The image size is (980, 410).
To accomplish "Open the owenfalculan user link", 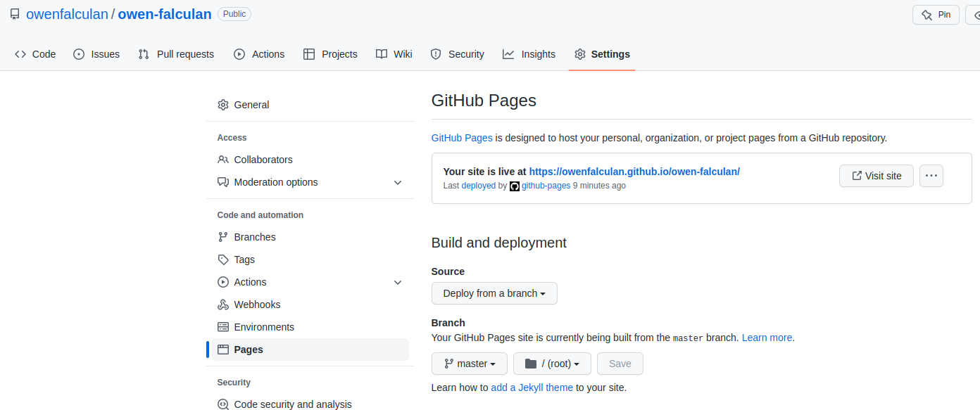I will click(67, 14).
